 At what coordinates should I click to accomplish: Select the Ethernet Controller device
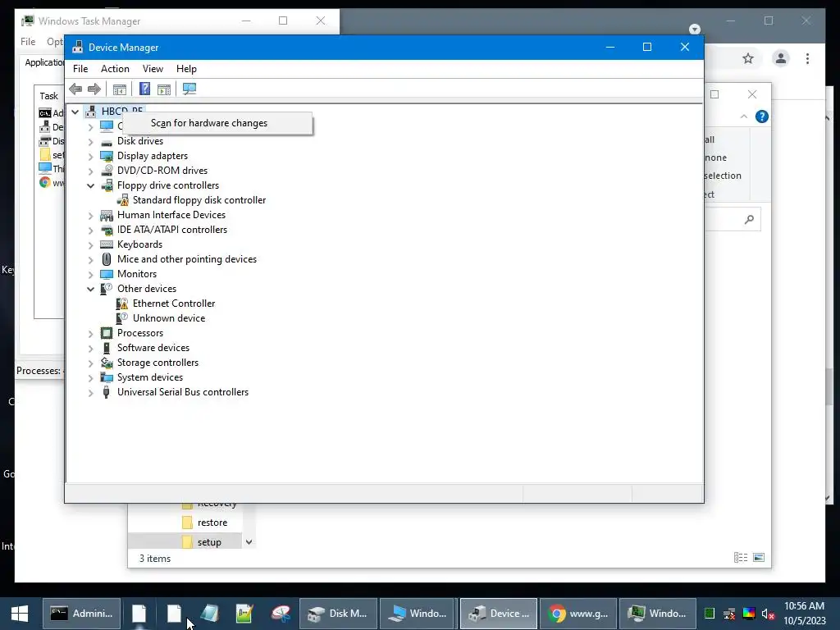click(174, 304)
